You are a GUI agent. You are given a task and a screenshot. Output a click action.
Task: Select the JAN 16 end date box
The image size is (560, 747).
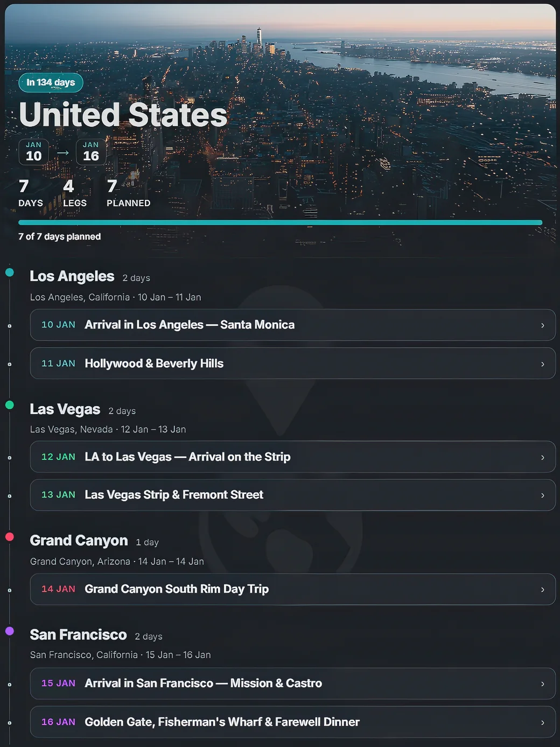(91, 152)
